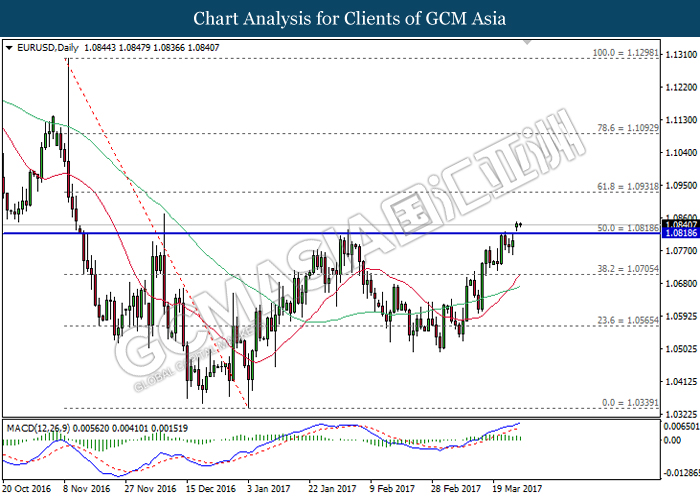Click the price axis value 1.04125
Image resolution: width=700 pixels, height=500 pixels.
681,382
